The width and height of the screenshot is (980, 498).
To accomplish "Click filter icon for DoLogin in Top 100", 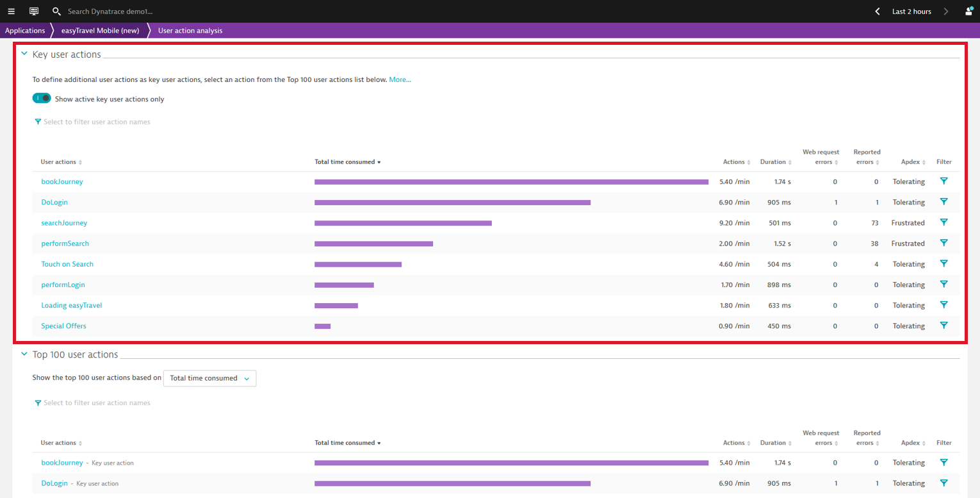I will point(943,483).
